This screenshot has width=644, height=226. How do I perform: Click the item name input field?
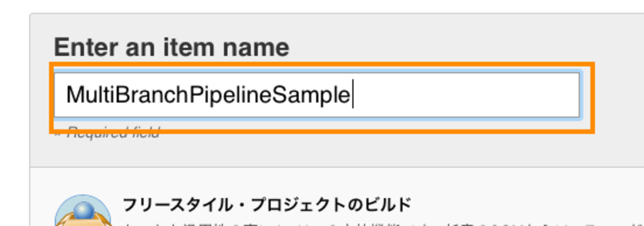pos(316,95)
